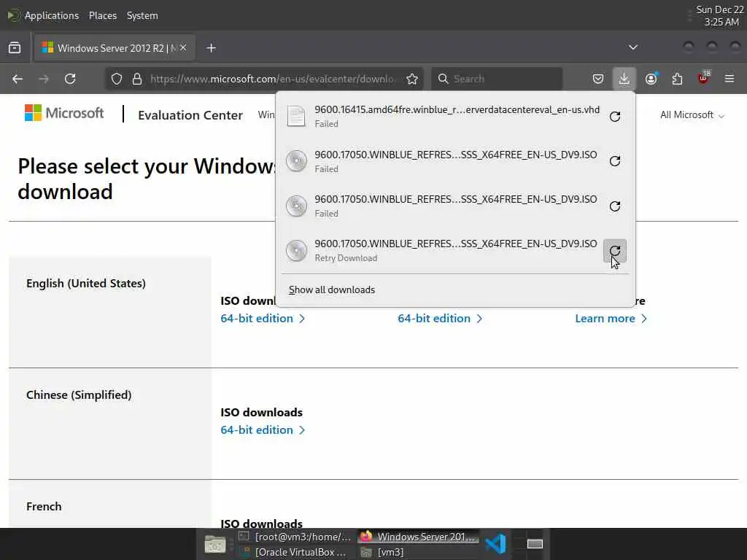This screenshot has height=560, width=747.
Task: Click the show desktop taskbar icon
Action: (535, 544)
